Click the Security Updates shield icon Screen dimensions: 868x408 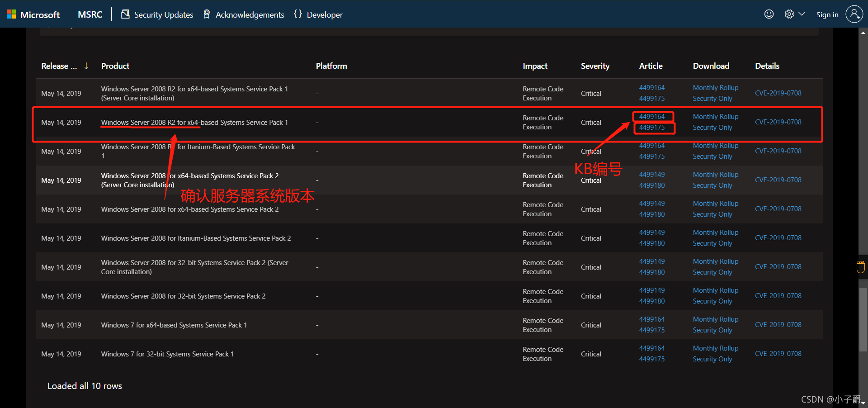(x=125, y=14)
